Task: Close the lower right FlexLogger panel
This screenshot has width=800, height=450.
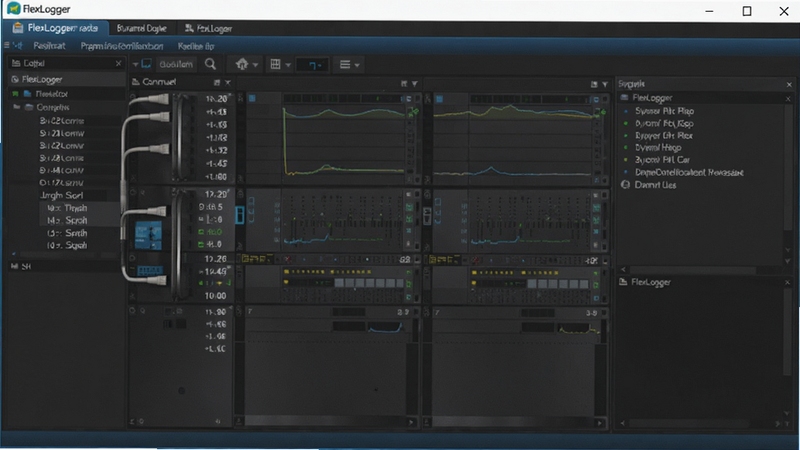Action: point(788,282)
